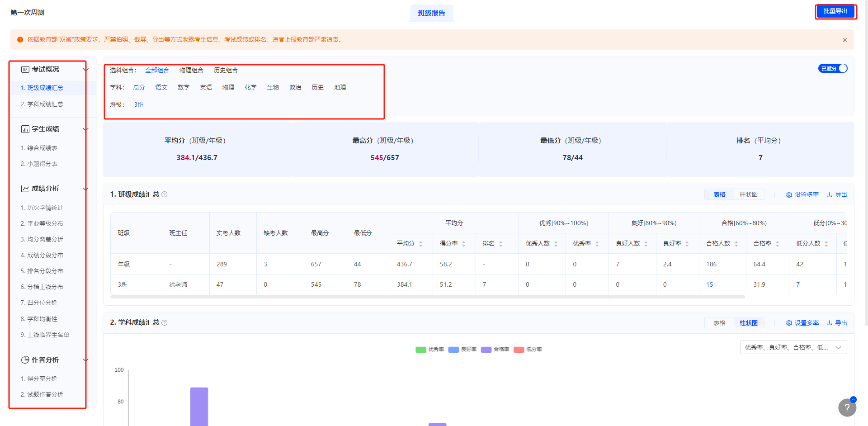Open 4. 成绩分段分布 in sidebar
The width and height of the screenshot is (868, 426).
click(x=42, y=255)
